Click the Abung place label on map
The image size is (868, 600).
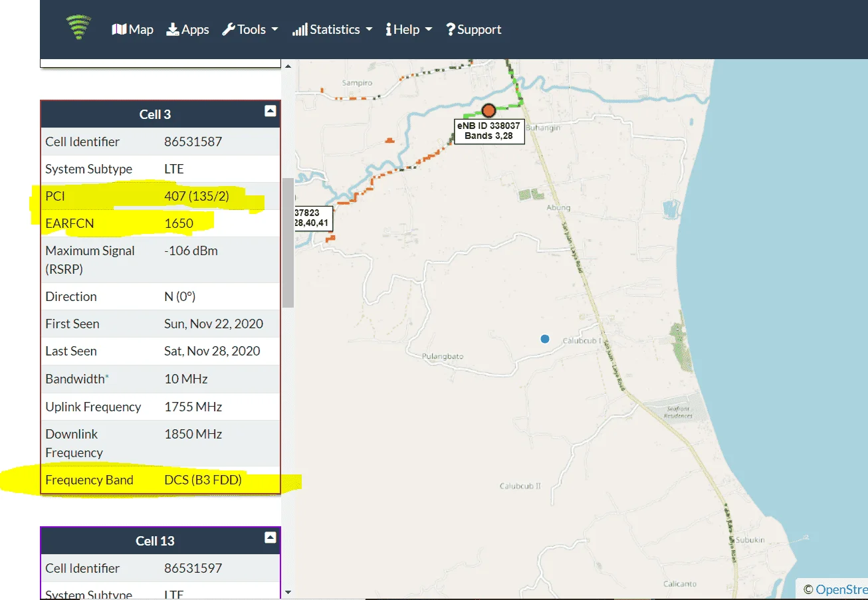(x=558, y=207)
